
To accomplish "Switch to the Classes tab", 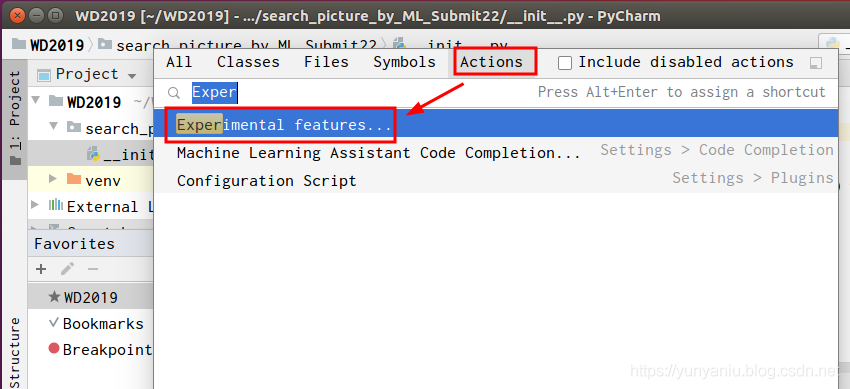I will tap(248, 62).
